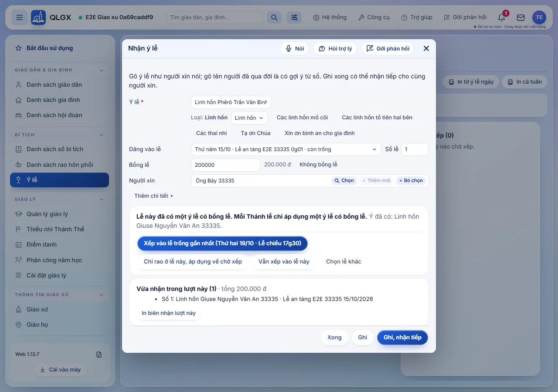Click In cả tuần printer button
The image size is (558, 392).
(524, 82)
